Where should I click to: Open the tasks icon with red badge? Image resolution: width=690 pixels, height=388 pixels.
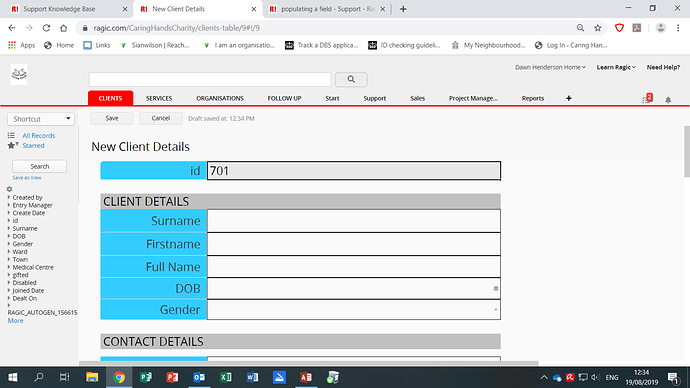coord(646,99)
